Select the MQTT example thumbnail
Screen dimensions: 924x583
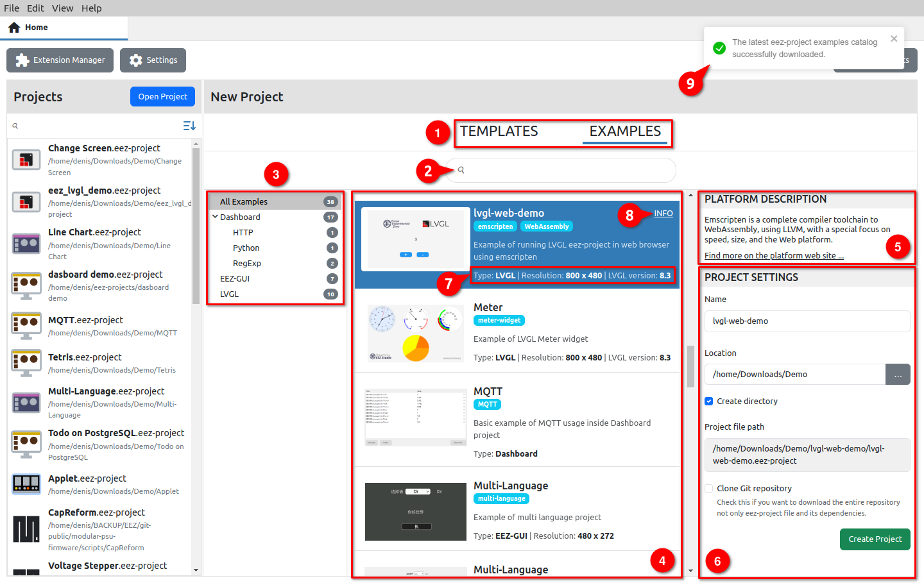pos(416,417)
